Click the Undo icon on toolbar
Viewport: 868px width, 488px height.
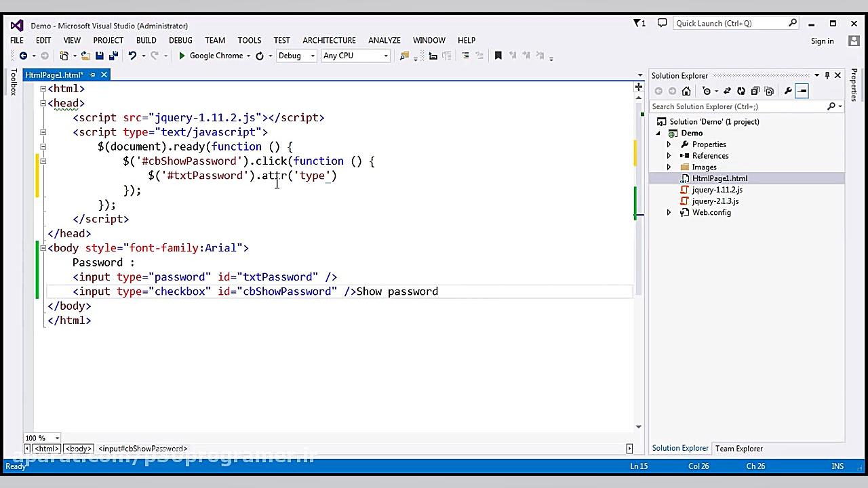point(132,56)
